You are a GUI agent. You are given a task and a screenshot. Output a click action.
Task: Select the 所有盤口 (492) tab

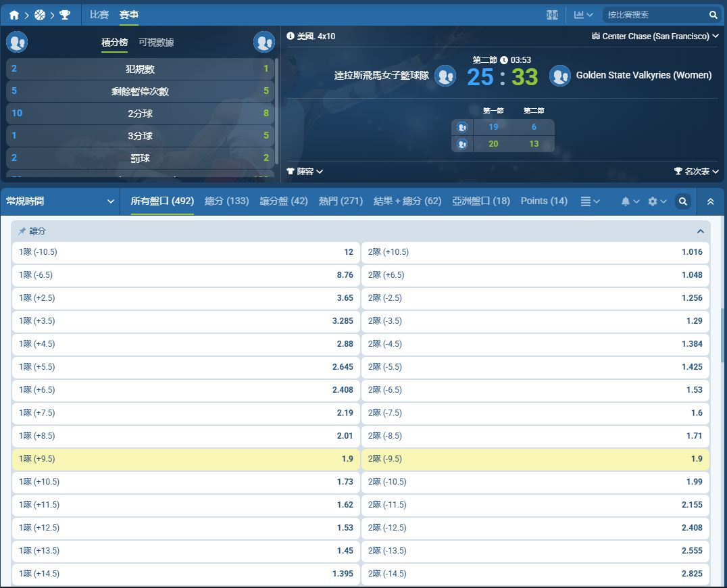coord(162,201)
